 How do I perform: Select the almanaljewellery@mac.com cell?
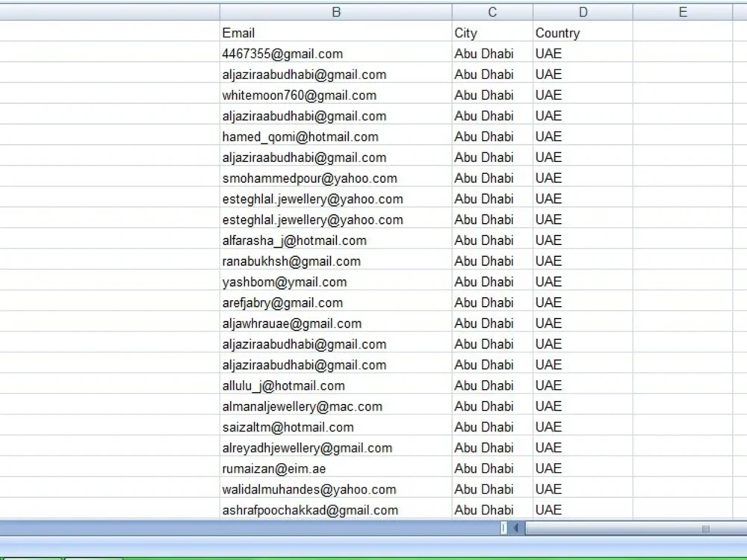[336, 406]
